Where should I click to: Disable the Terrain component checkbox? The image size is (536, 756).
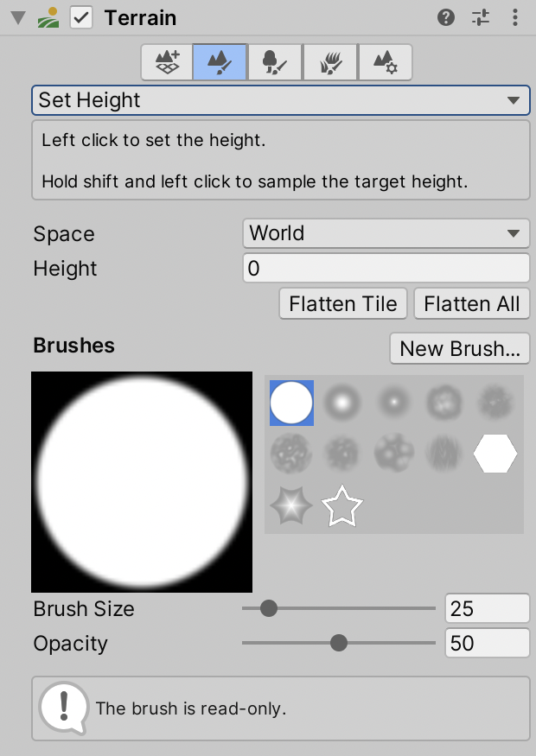coord(81,17)
